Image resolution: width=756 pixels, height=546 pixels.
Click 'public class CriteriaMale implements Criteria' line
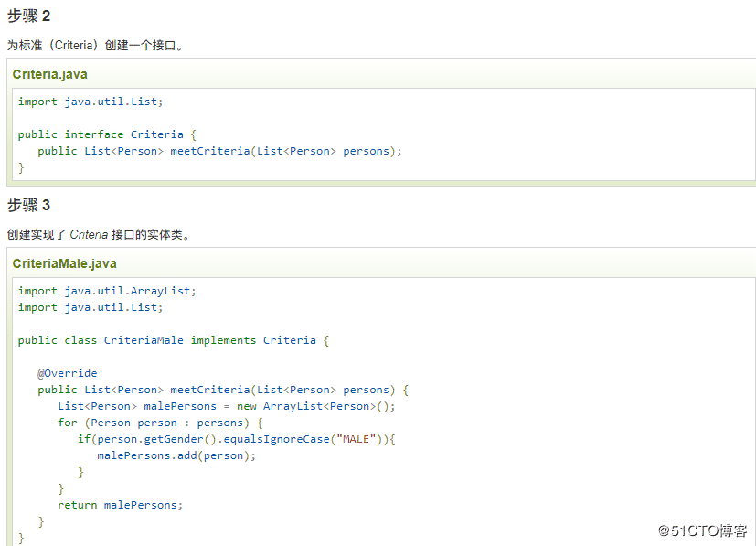(174, 340)
